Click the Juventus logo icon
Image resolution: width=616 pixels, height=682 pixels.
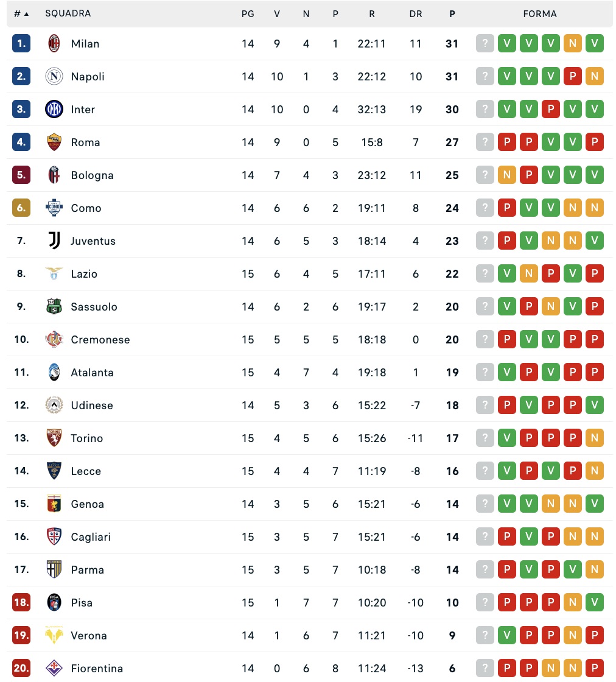[x=54, y=241]
